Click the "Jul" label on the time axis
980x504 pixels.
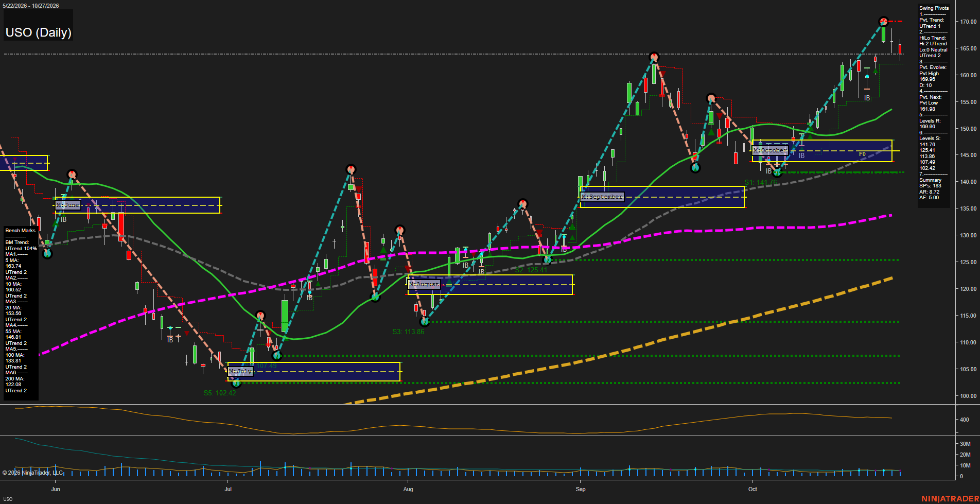click(228, 489)
